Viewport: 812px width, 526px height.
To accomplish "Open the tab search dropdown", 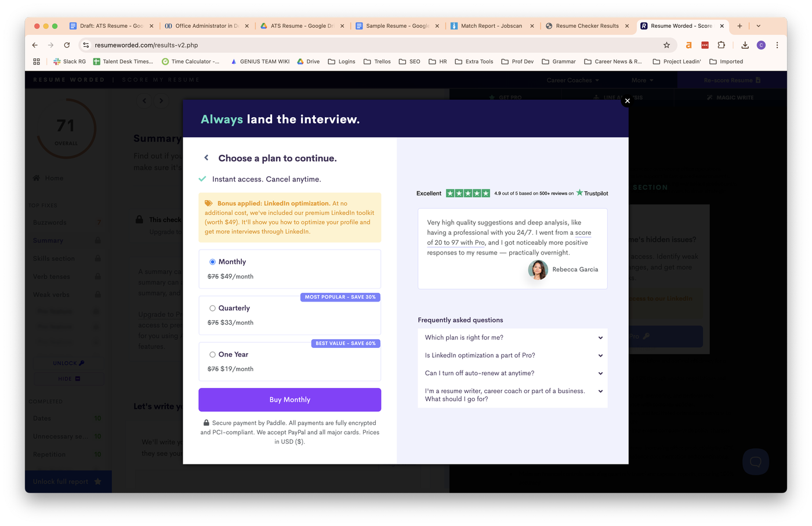I will coord(758,26).
